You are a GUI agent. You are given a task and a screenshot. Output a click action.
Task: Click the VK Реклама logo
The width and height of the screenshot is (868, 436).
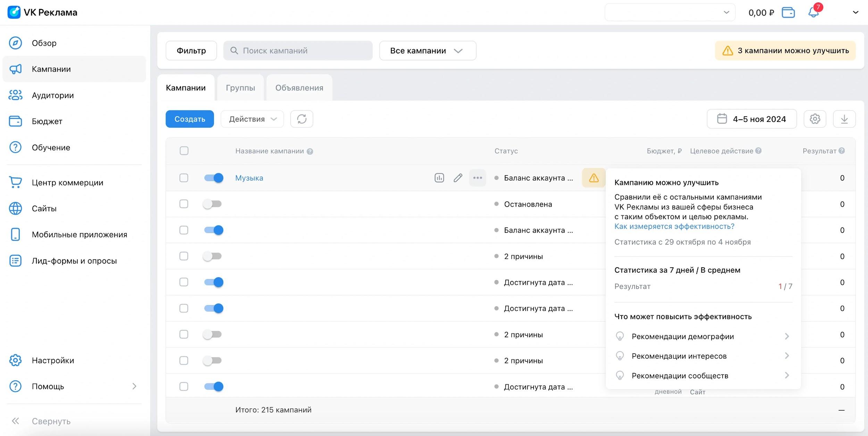[x=42, y=13]
